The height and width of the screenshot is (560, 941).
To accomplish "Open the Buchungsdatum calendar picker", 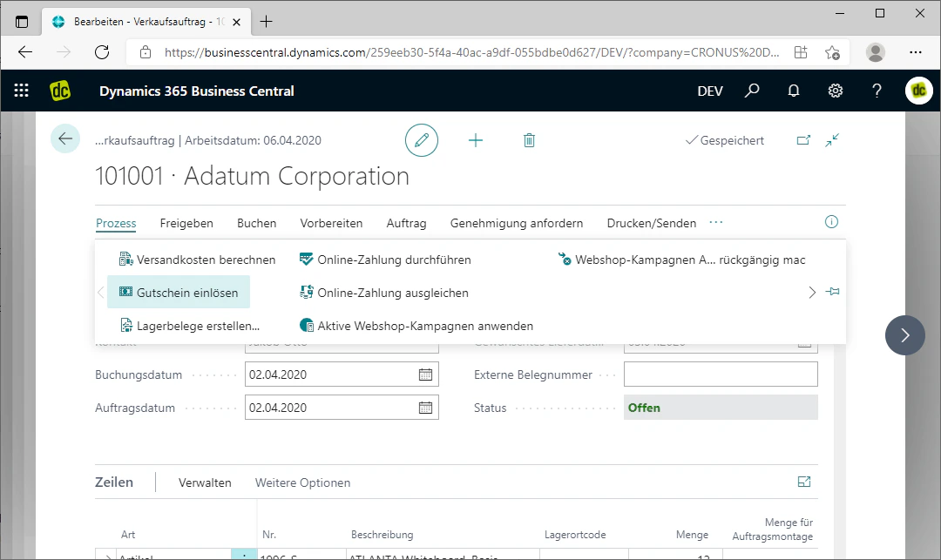I will coord(425,374).
